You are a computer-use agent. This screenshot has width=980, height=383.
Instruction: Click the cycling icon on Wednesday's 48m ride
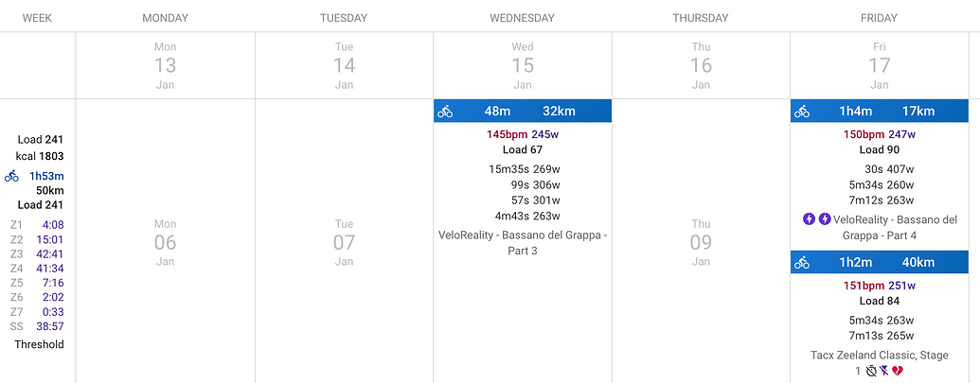click(x=445, y=112)
